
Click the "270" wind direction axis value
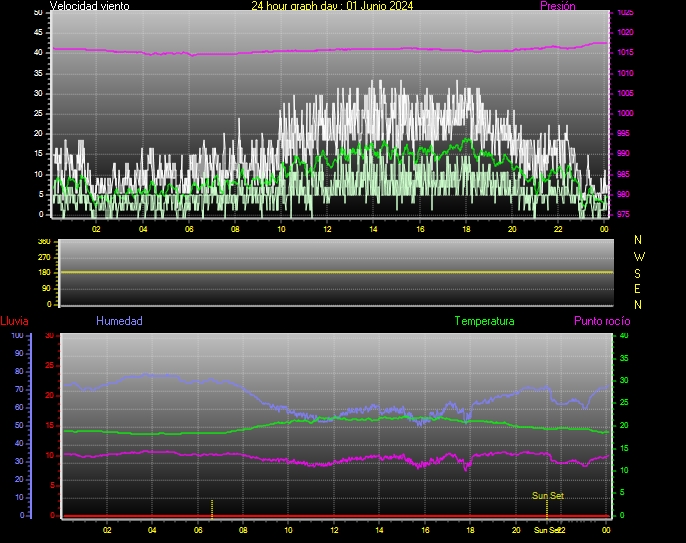(44, 257)
